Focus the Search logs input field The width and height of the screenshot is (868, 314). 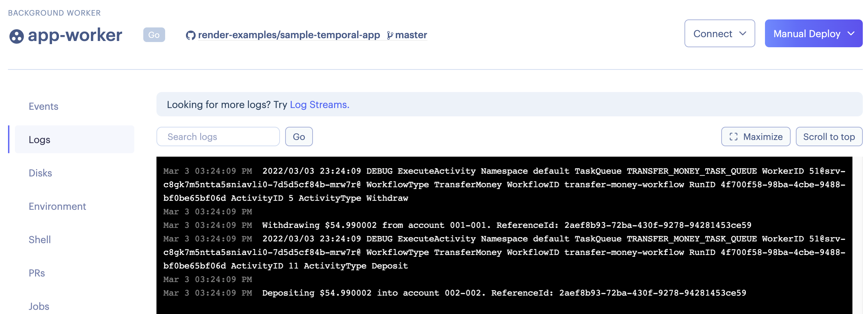click(218, 137)
